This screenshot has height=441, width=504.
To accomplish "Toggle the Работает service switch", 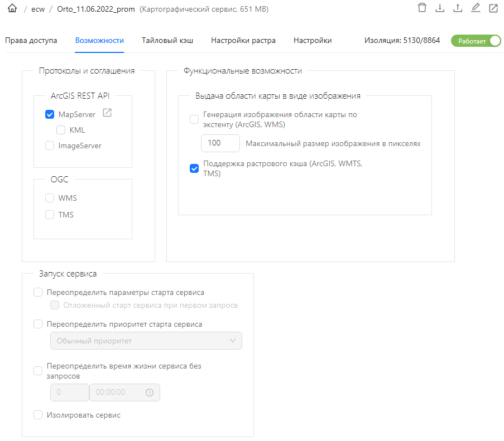I will 476,41.
